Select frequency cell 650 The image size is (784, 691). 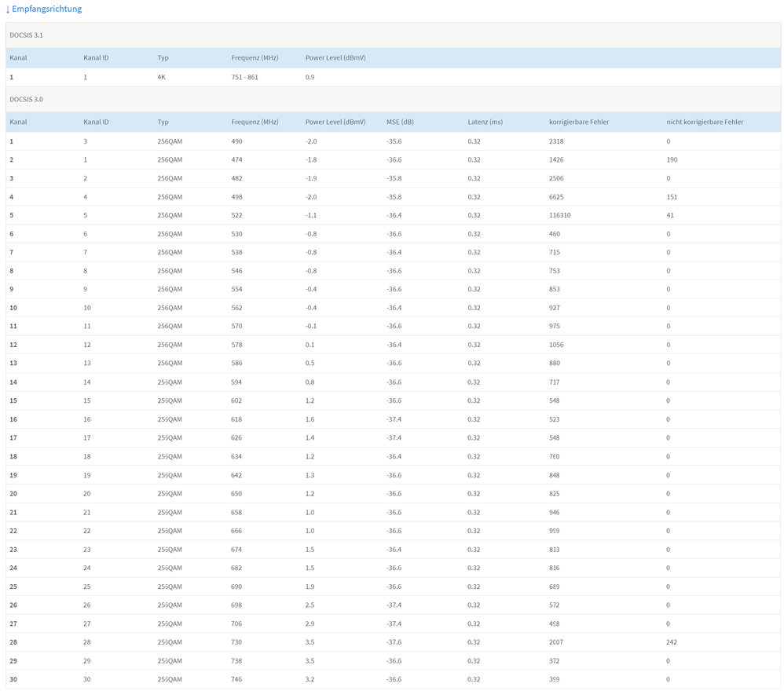(236, 494)
